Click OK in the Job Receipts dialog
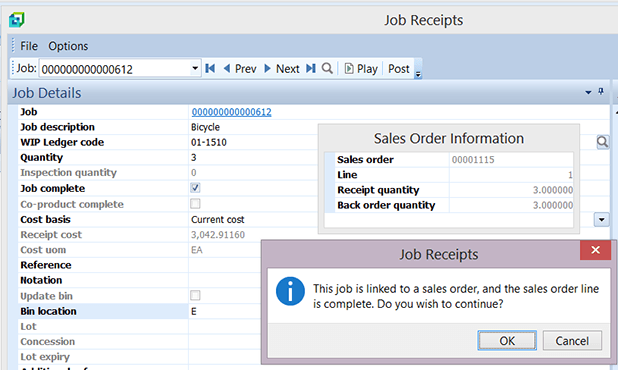The image size is (618, 370). click(507, 340)
